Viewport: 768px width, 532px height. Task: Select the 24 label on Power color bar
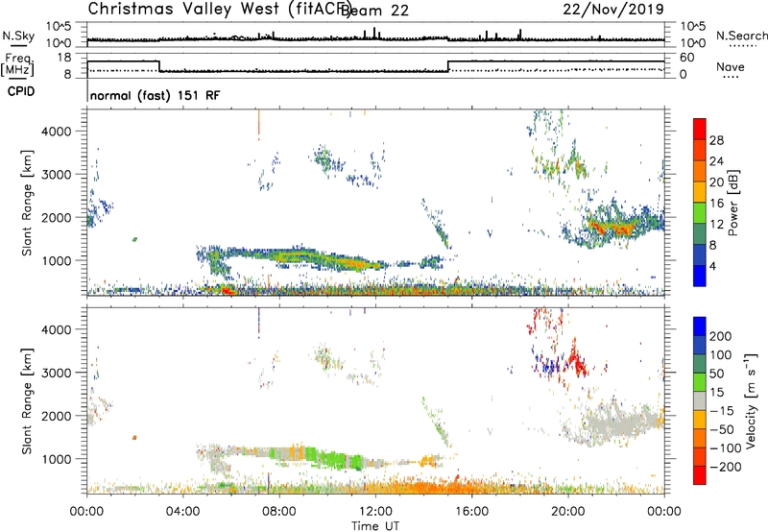716,161
